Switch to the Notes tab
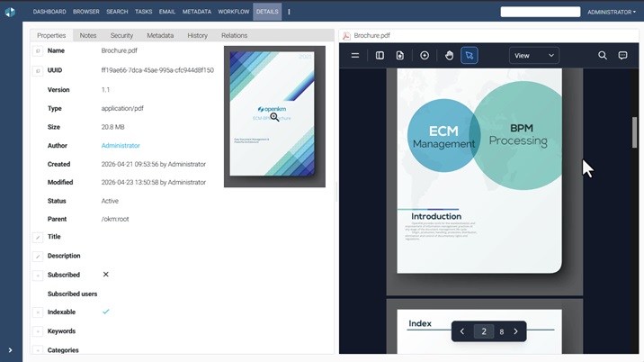The image size is (644, 362). (88, 35)
